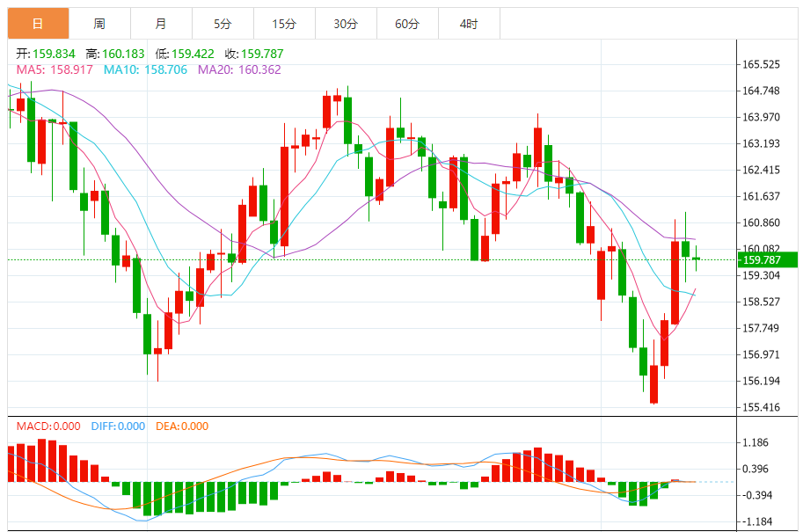Click the low price value 159.422
803x532 pixels.
click(x=193, y=54)
